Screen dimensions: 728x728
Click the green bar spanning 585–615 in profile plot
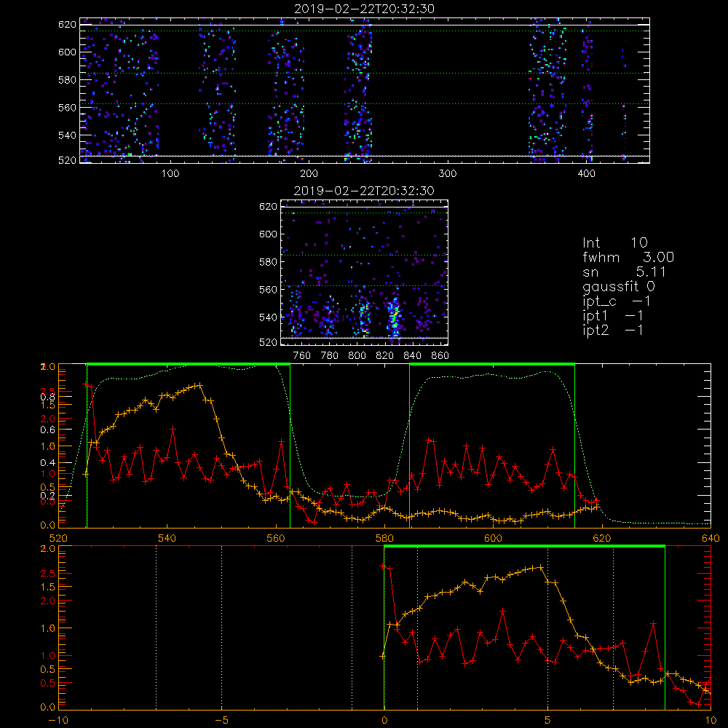tap(492, 364)
